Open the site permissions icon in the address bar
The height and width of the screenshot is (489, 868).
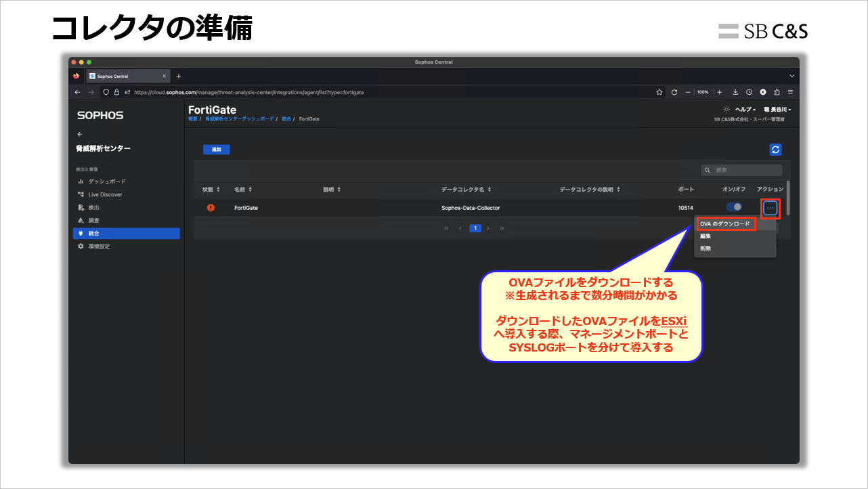(127, 92)
